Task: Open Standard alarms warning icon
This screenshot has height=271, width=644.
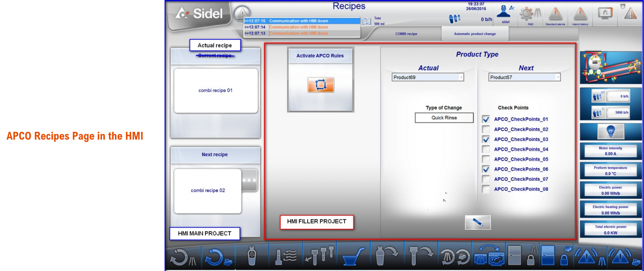Action: (x=555, y=15)
